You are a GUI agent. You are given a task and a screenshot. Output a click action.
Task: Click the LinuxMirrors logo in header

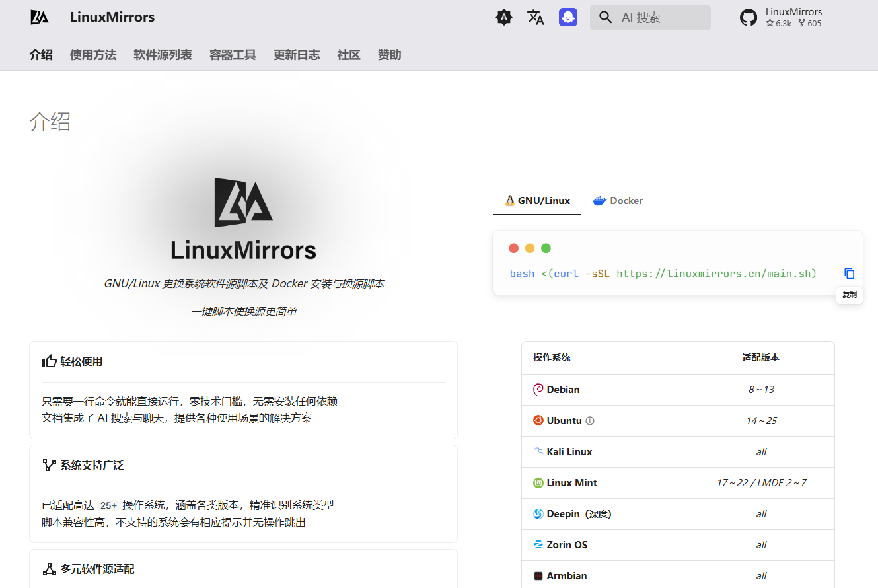tap(40, 17)
